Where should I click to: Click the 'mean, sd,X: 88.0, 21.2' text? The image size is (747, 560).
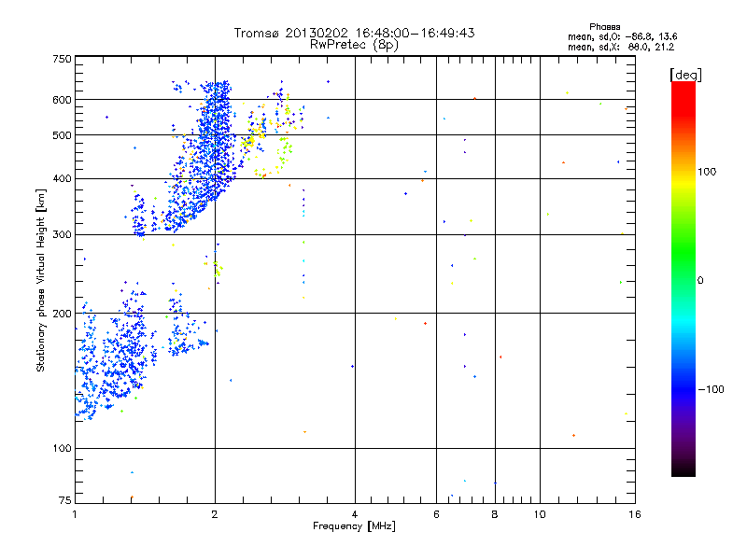(621, 47)
